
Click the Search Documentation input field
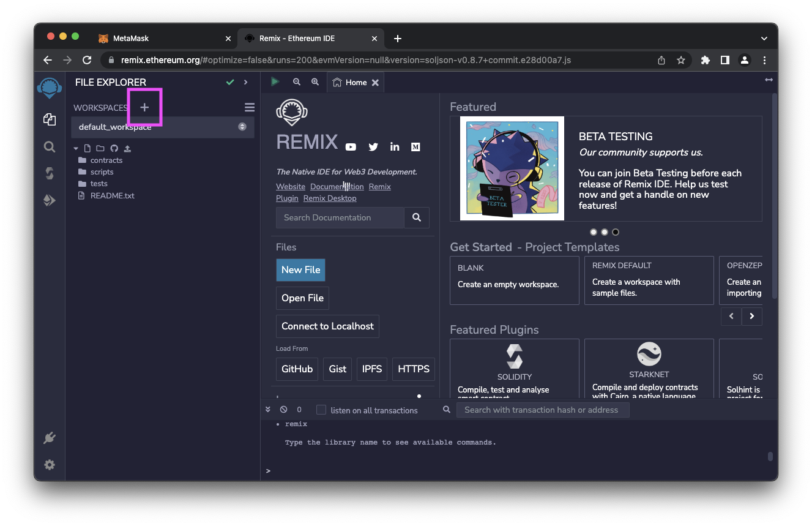click(340, 217)
